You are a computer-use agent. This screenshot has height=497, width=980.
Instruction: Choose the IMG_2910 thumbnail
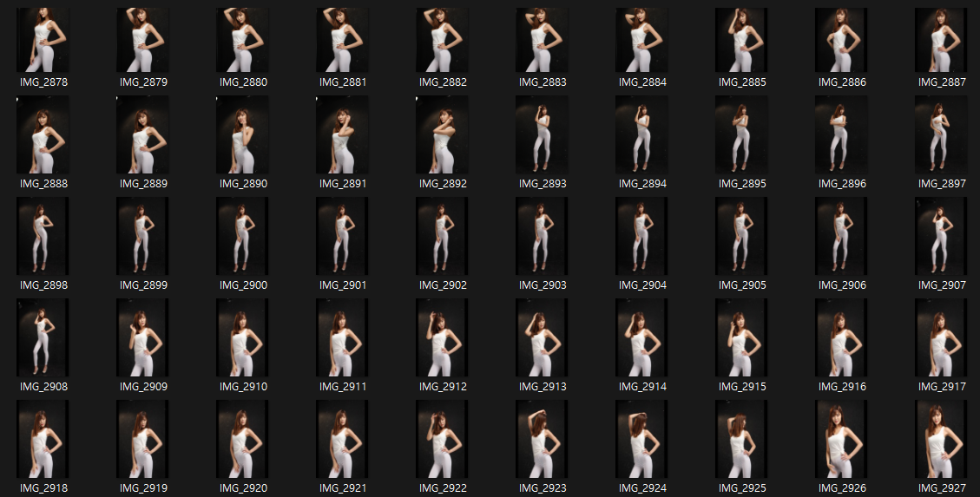(x=243, y=337)
